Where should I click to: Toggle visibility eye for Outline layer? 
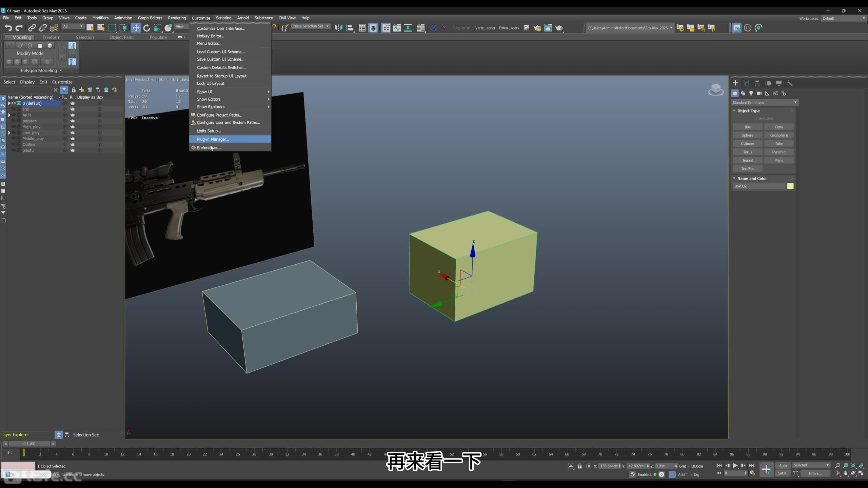pos(14,144)
